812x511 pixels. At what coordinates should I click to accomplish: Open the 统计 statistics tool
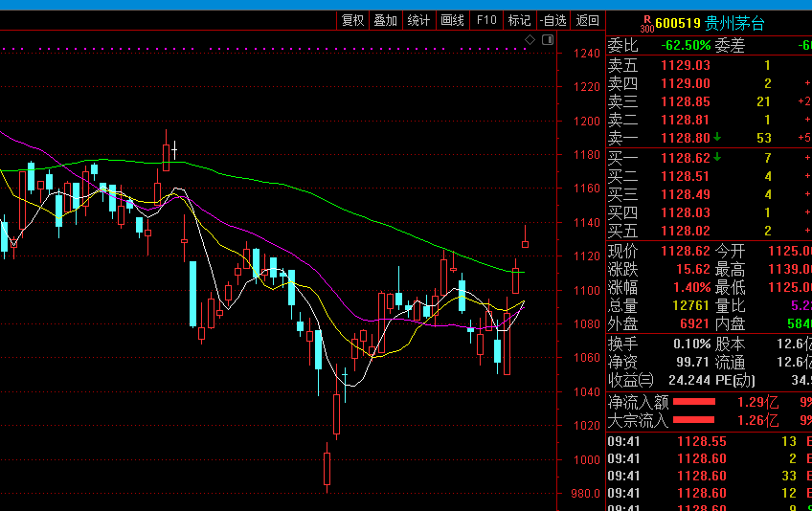pyautogui.click(x=418, y=20)
